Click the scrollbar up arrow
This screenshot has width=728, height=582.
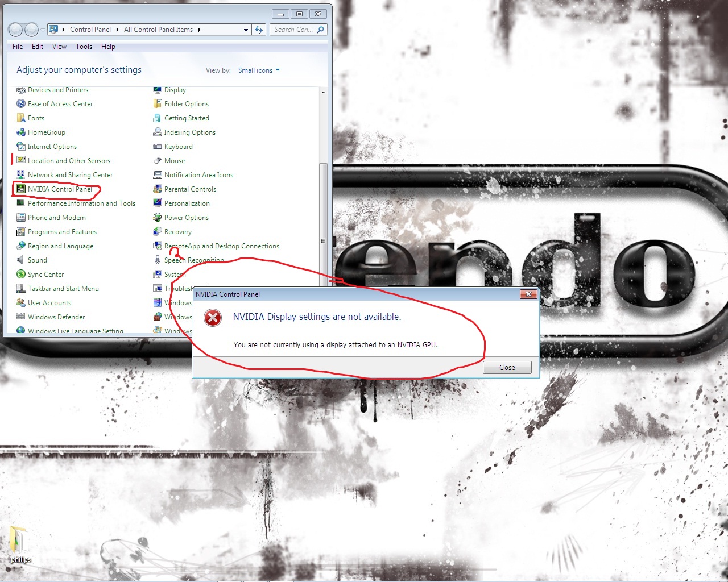click(324, 92)
